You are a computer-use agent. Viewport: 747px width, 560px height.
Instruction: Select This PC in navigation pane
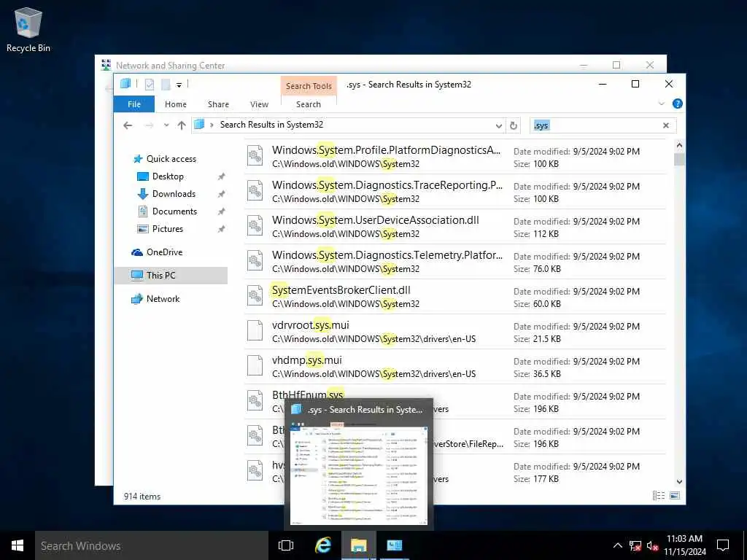(x=171, y=275)
